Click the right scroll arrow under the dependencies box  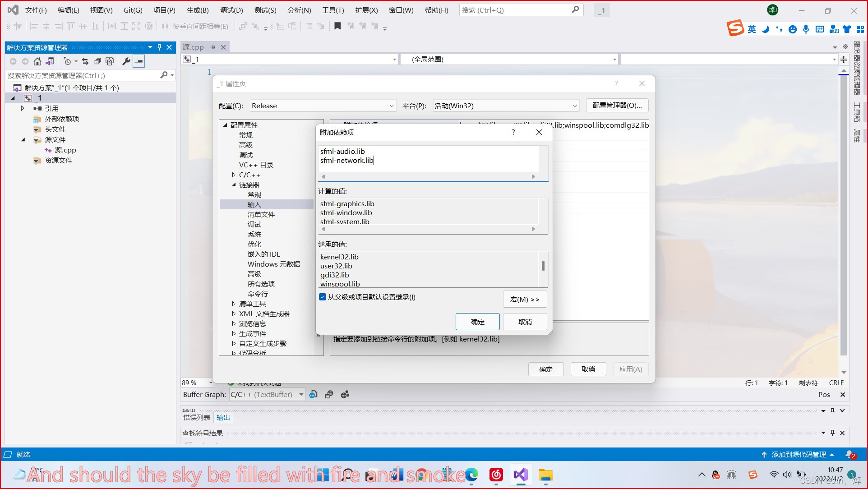coord(533,176)
